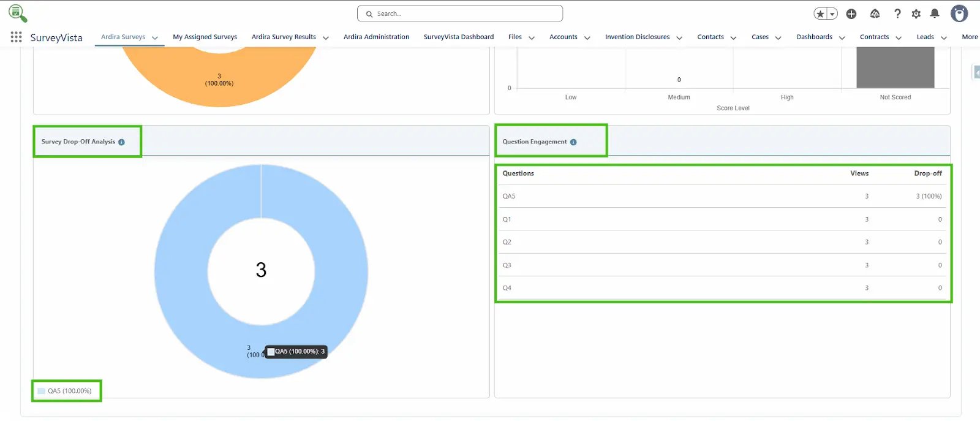Switch to My Assigned Surveys tab

(205, 37)
